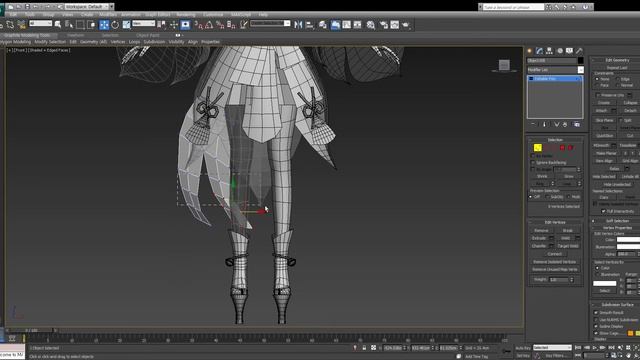This screenshot has width=640, height=360.
Task: Select the yellow Vertex sub-object level
Action: point(538,147)
